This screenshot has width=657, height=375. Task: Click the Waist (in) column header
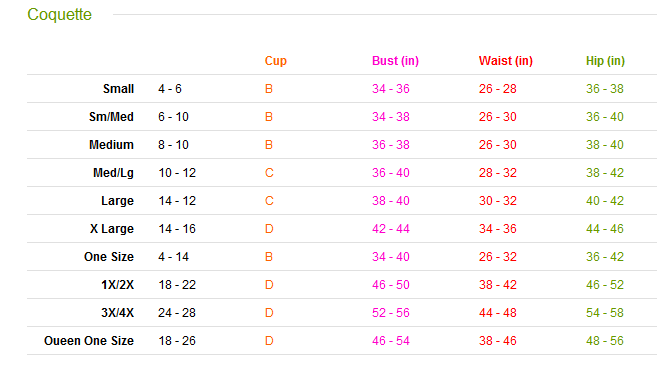click(x=506, y=61)
